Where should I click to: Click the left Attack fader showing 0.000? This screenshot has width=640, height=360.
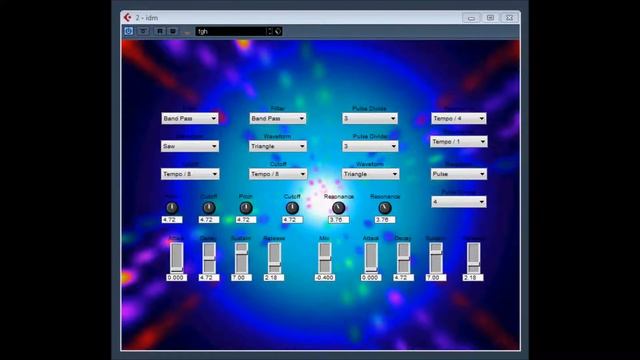(x=177, y=258)
